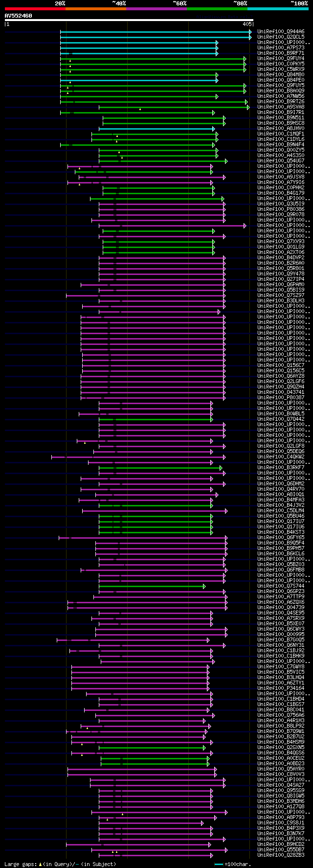313x868 pixels.
Task: Open hit UniRef100_Q2QCL5
Action: coord(281,37)
